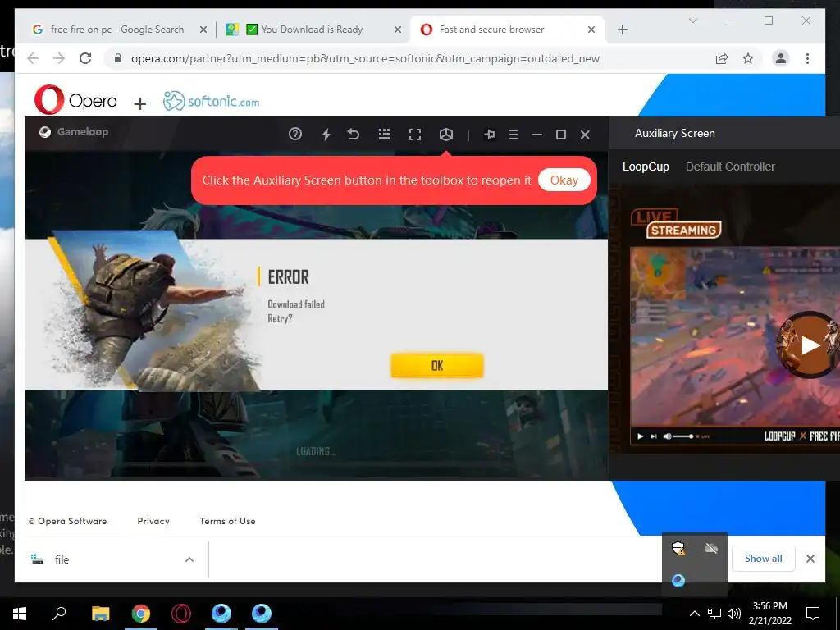Click the small play button under the video
Image resolution: width=840 pixels, height=630 pixels.
point(640,436)
